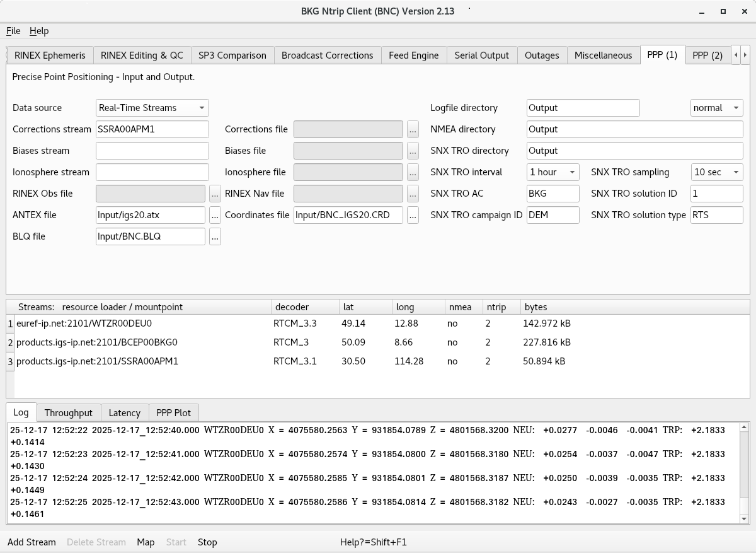Screen dimensions: 756x553
Task: Click log scrollbar down arrow
Action: 744,518
